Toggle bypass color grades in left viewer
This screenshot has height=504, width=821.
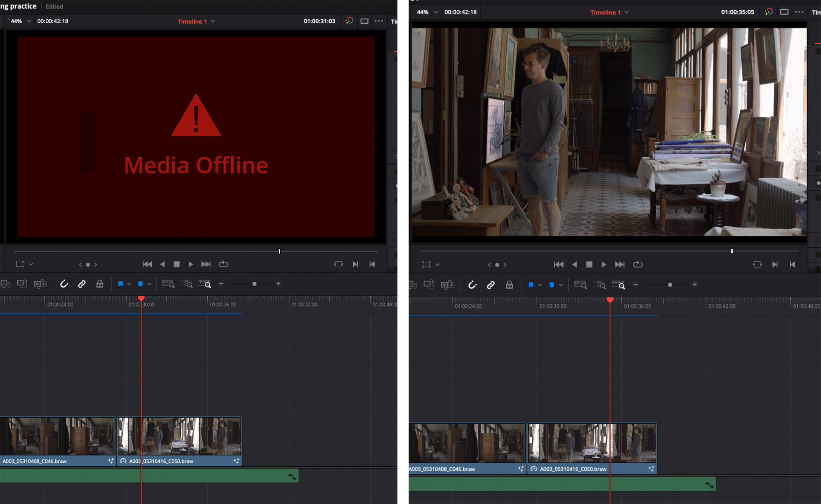pos(349,21)
